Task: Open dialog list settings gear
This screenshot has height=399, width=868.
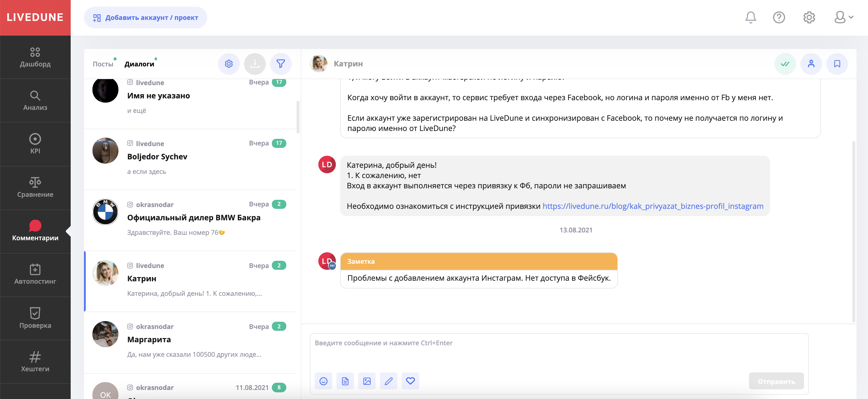Action: [x=228, y=64]
